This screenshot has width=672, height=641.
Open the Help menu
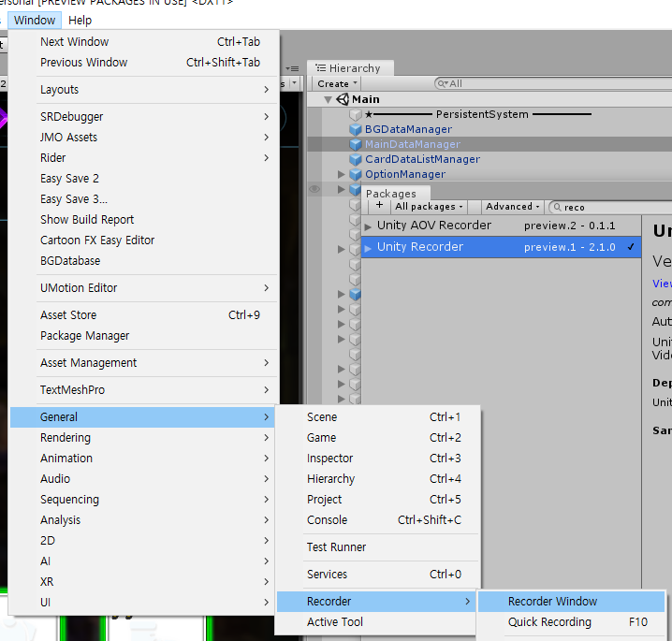(80, 21)
